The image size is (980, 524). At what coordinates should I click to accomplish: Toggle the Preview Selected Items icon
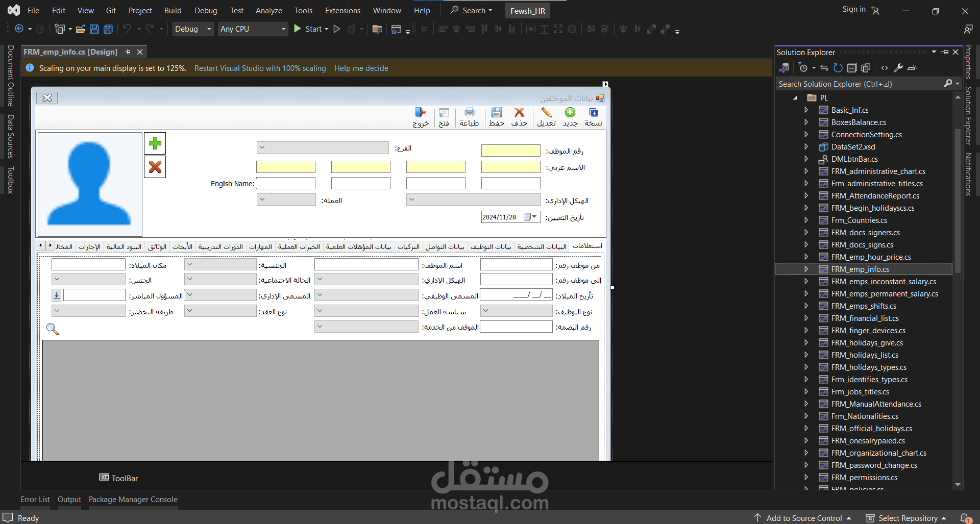coord(912,68)
